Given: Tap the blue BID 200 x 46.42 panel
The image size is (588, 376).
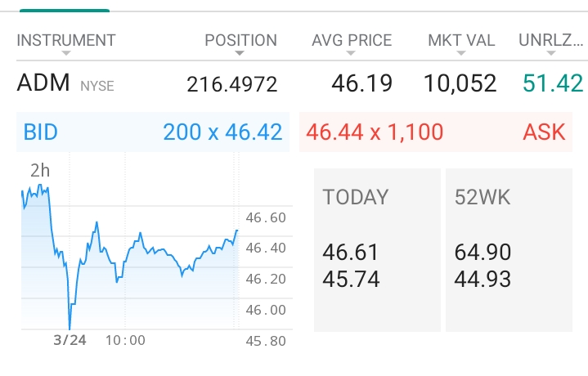Looking at the screenshot, I should coord(153,132).
